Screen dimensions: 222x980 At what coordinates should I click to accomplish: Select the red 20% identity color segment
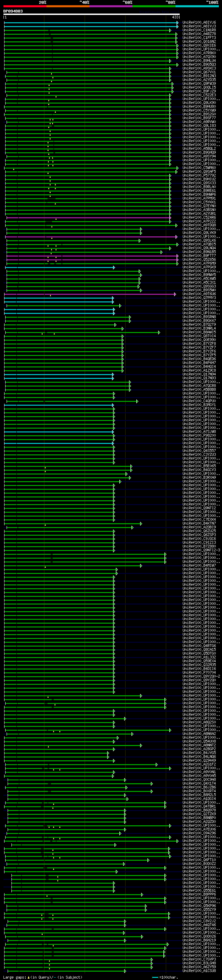[25, 6]
